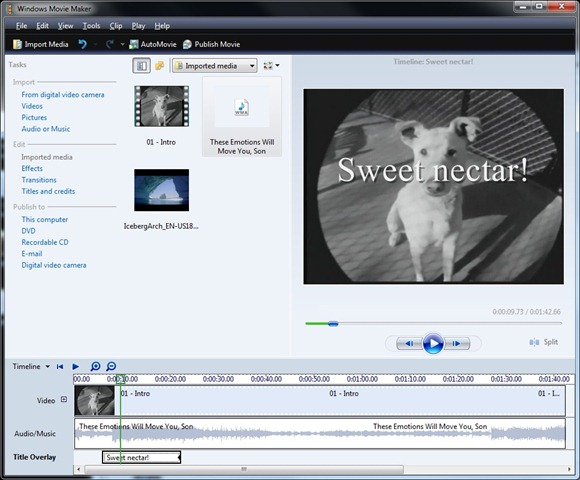Click the AutoMovie toolbar button
Viewport: 580px width, 480px height.
[x=152, y=44]
